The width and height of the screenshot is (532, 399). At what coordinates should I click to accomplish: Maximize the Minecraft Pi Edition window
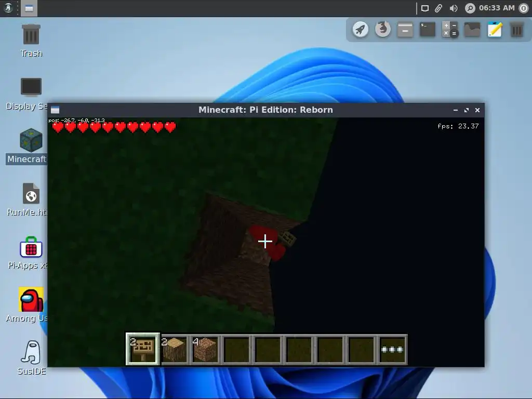pos(467,110)
